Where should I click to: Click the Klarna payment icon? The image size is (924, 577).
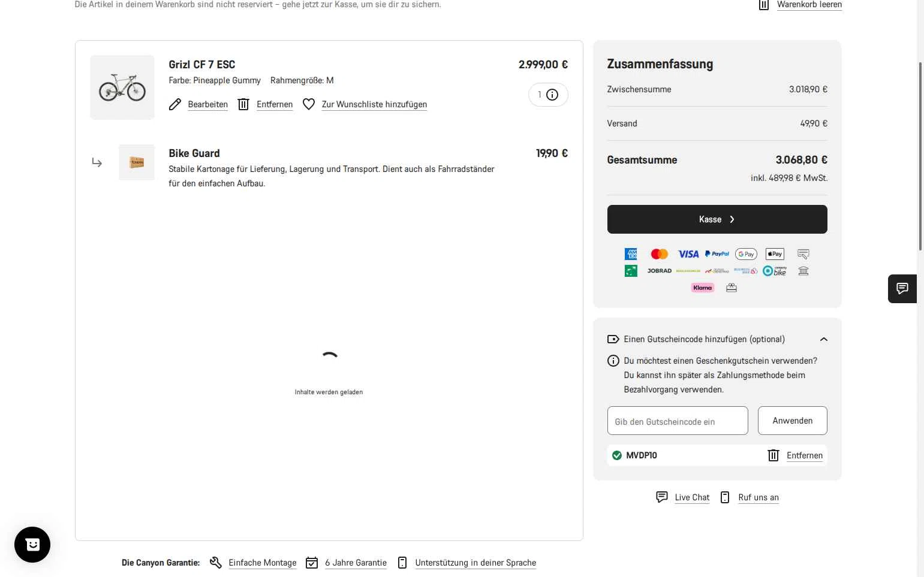coord(703,288)
